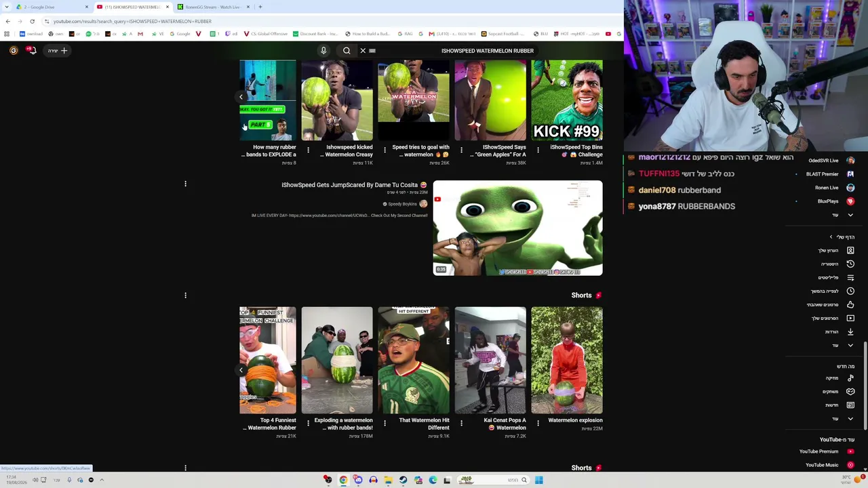Image resolution: width=868 pixels, height=488 pixels.
Task: Open the Speedy Boykins channel link
Action: pos(403,204)
